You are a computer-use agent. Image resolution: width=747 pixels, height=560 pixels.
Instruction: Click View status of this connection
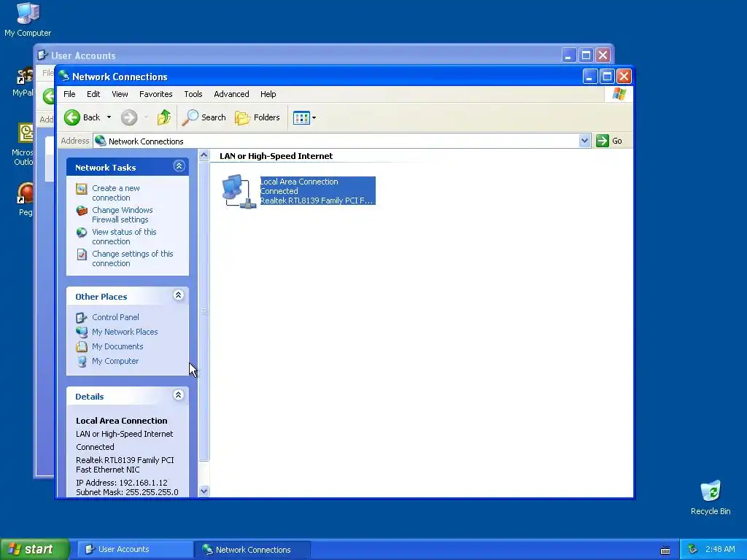tap(124, 237)
